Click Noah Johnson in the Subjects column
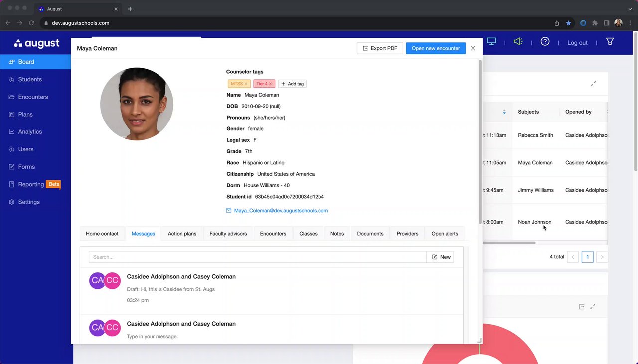 click(534, 222)
